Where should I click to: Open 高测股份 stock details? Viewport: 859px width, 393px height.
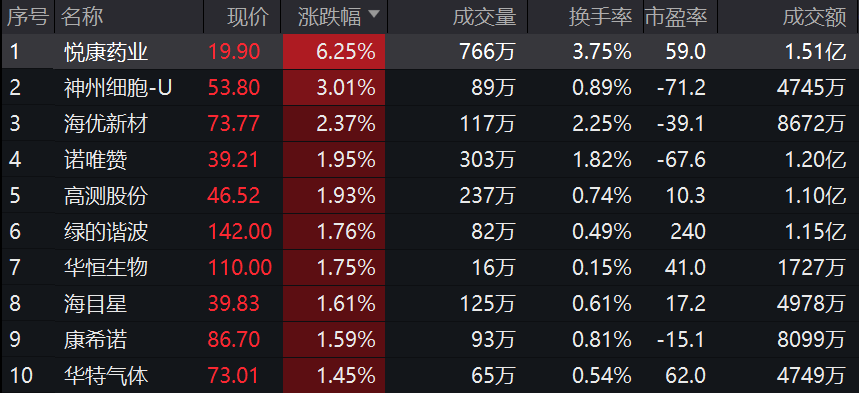[105, 196]
